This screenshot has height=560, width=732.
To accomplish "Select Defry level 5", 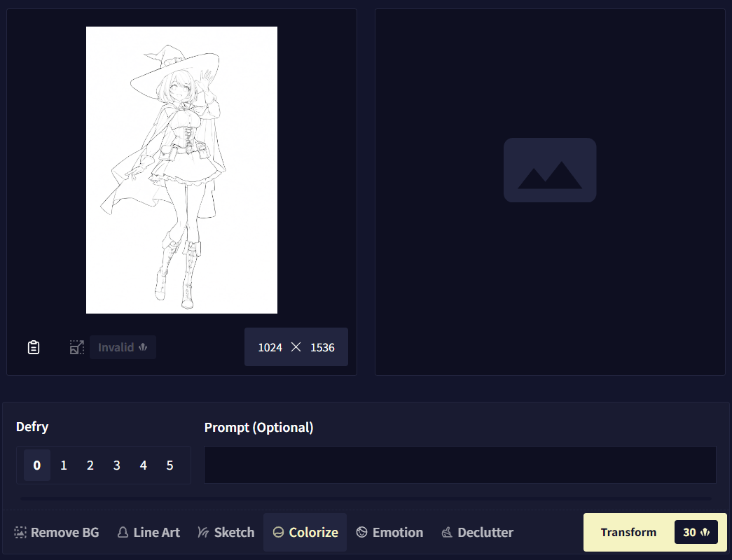I will [170, 465].
